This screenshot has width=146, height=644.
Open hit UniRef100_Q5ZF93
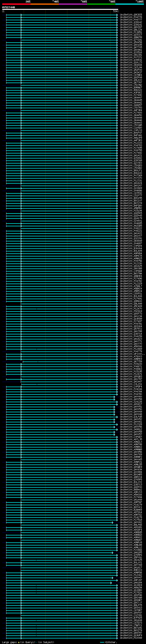pos(131,70)
